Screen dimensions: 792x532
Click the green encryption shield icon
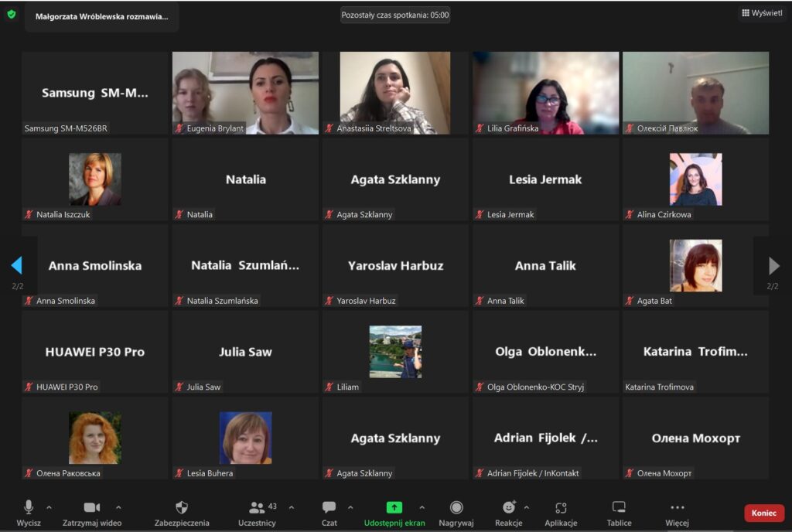tap(12, 14)
